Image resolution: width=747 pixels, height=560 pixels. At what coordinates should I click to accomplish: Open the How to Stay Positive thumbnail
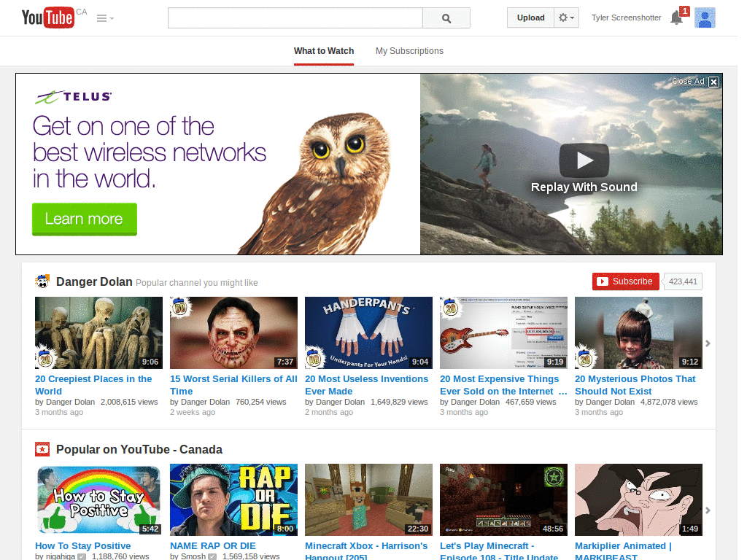[98, 500]
